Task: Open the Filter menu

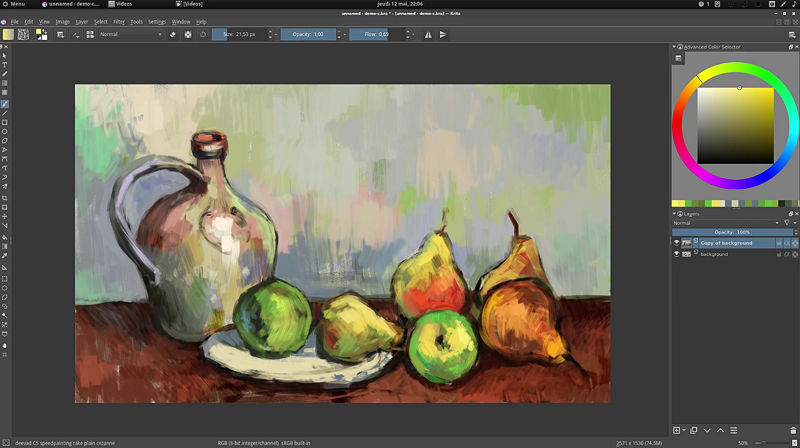Action: pos(119,21)
